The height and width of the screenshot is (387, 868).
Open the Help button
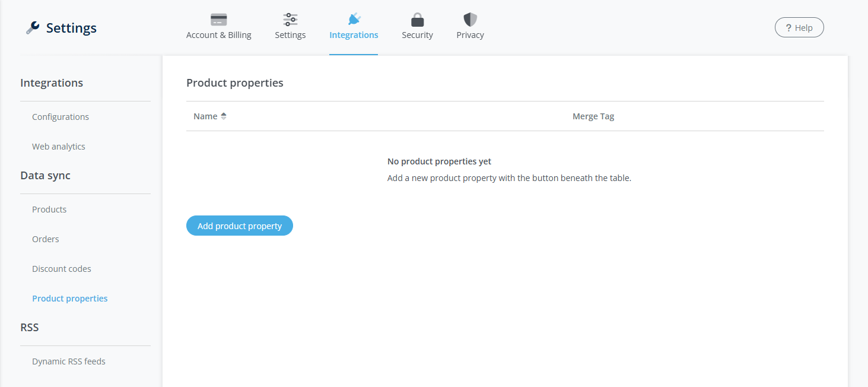799,27
